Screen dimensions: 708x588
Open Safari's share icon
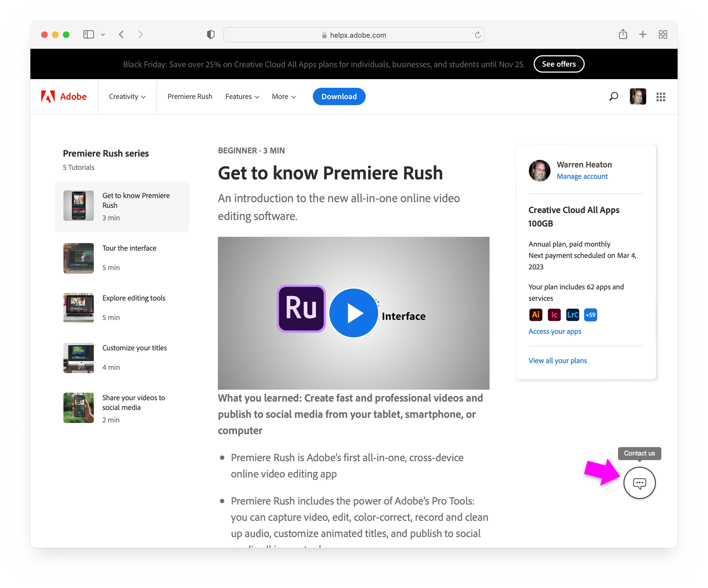coord(623,34)
